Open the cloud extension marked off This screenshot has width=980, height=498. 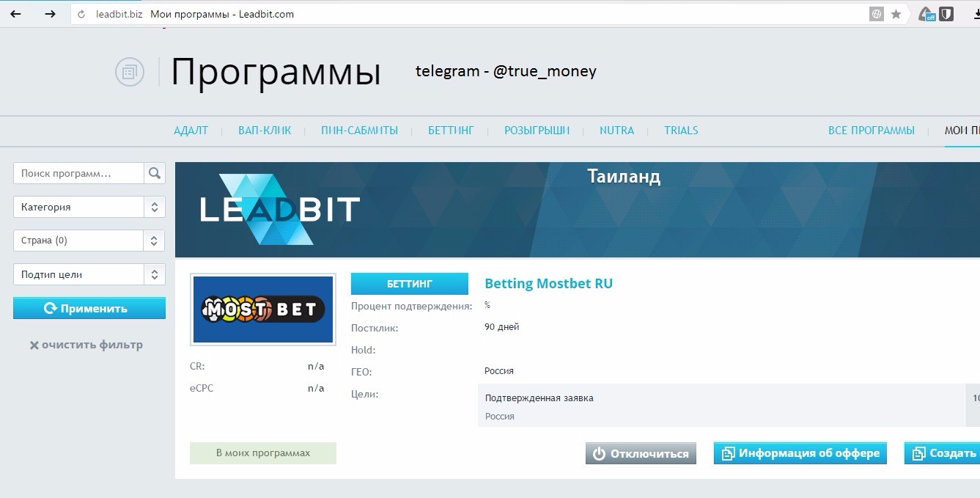pos(927,14)
